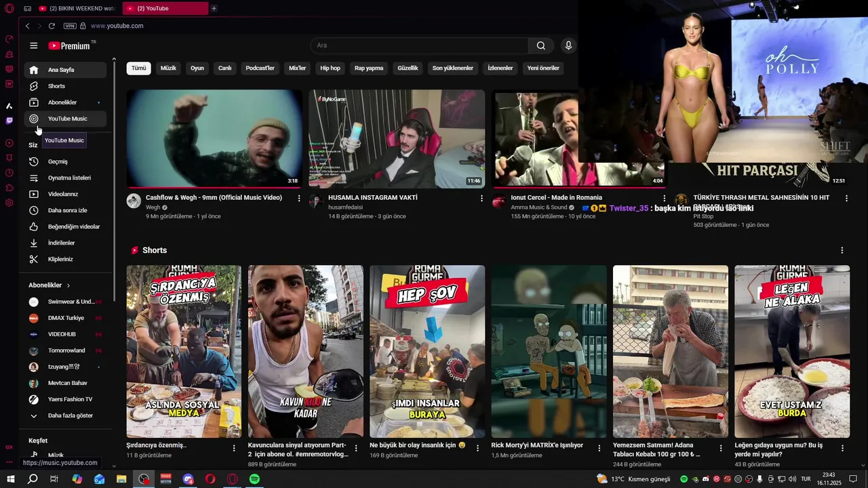Filter by Yeni öneriler chip
The width and height of the screenshot is (868, 488).
click(x=543, y=68)
